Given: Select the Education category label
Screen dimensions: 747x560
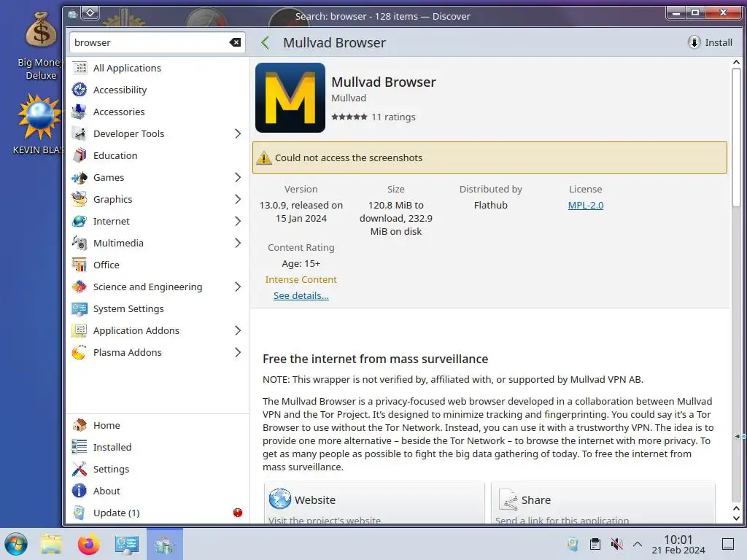Looking at the screenshot, I should tap(115, 156).
